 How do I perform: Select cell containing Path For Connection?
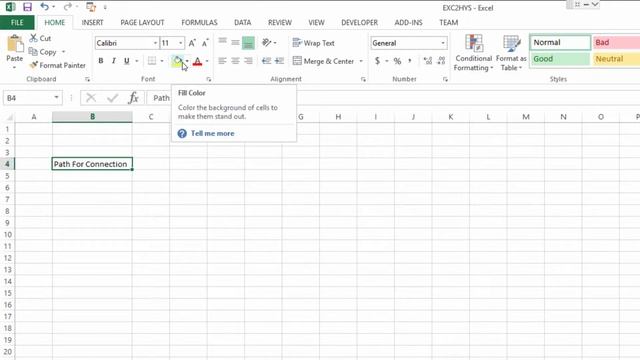pyautogui.click(x=92, y=164)
